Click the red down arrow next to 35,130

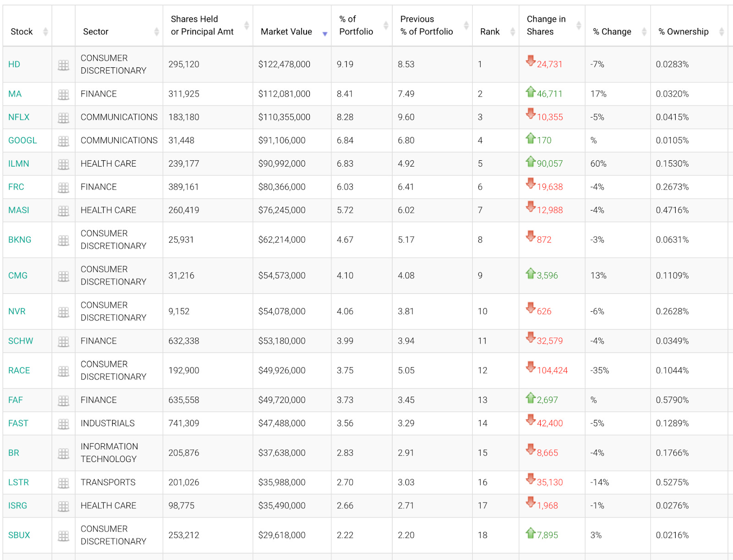[531, 478]
